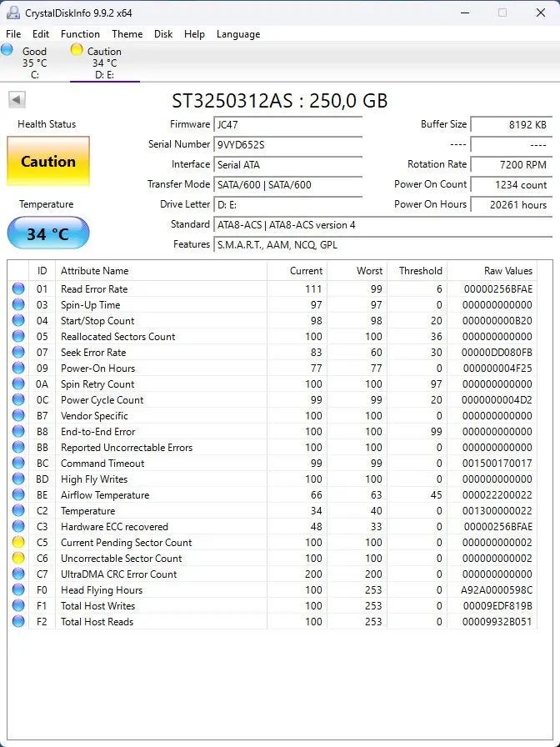The width and height of the screenshot is (560, 747).
Task: Click the yellow dot for Uncorrectable Sector Count
Action: pyautogui.click(x=18, y=558)
